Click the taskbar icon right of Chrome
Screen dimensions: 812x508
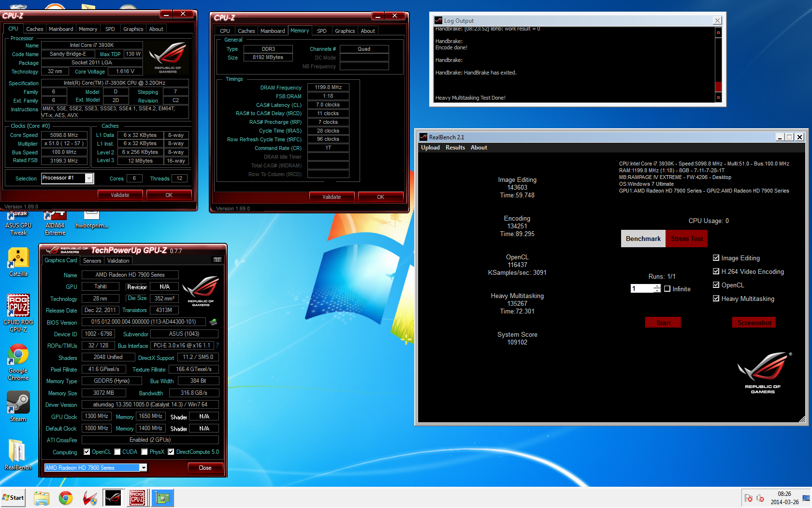(x=90, y=498)
